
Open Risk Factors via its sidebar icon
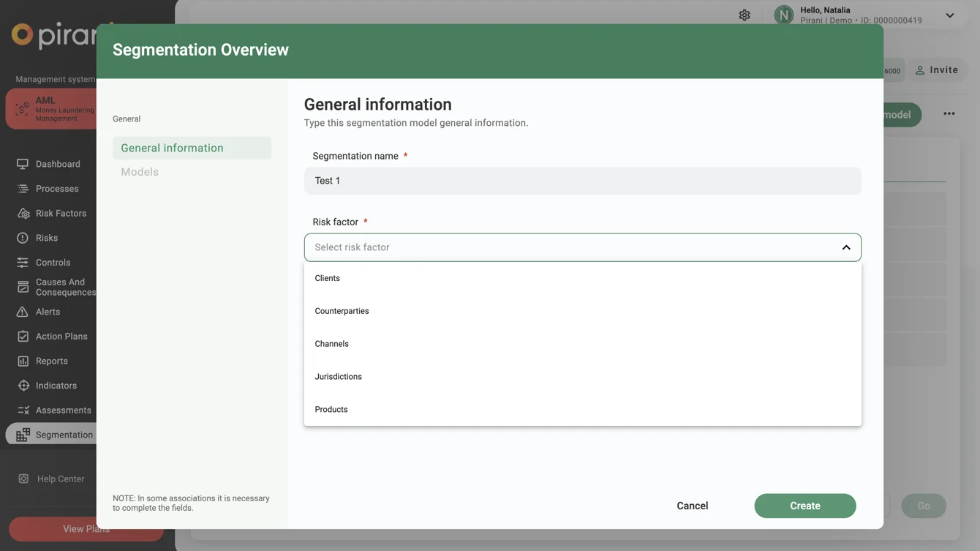(23, 214)
